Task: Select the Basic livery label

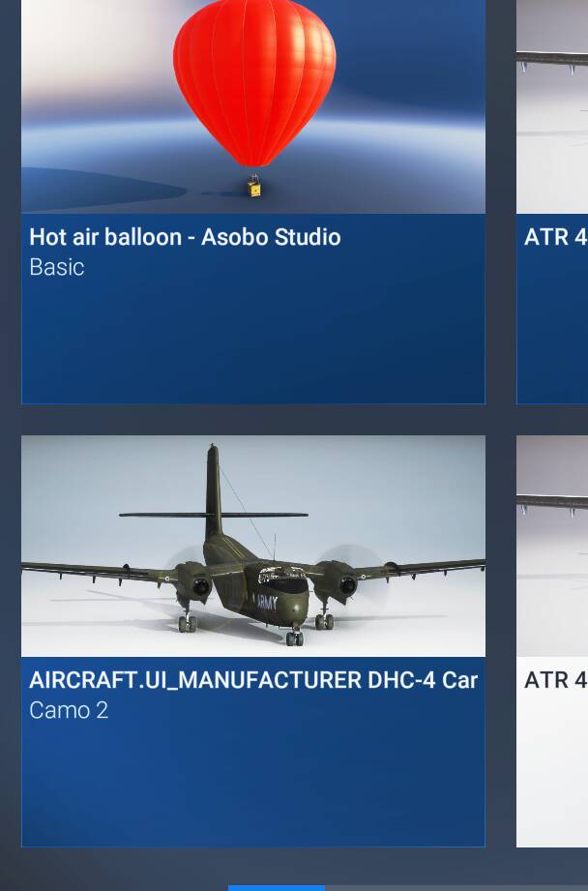Action: 57,267
